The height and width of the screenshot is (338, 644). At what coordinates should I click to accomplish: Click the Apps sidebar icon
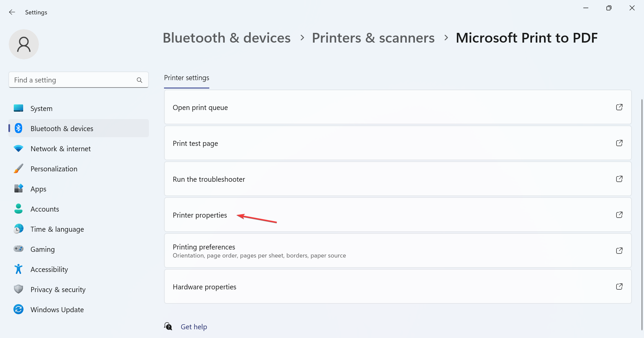tap(18, 188)
